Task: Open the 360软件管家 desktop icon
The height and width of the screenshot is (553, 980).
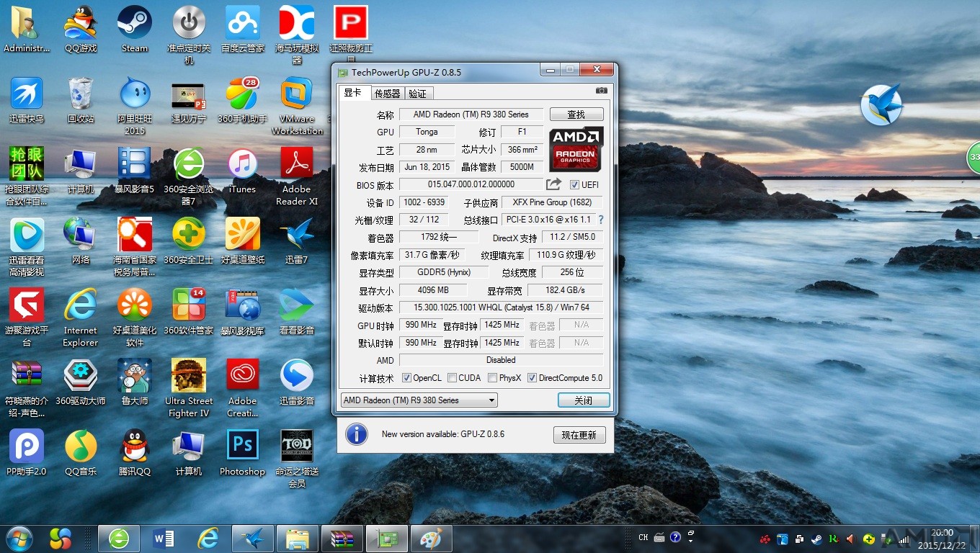Action: click(x=189, y=312)
